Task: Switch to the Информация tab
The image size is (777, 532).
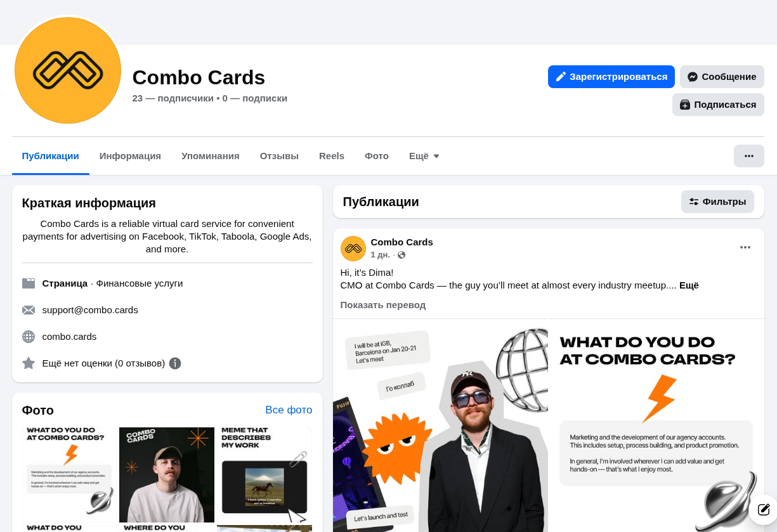Action: (x=130, y=156)
